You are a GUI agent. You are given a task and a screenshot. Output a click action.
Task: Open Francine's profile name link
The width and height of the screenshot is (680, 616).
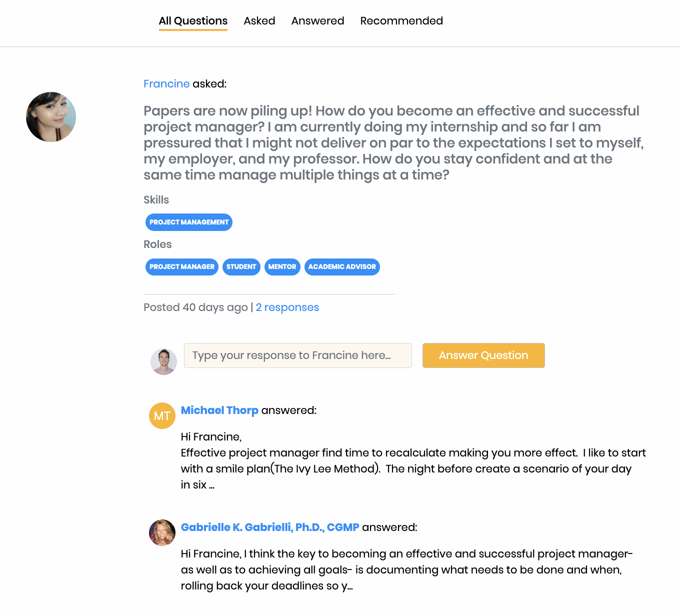(166, 84)
